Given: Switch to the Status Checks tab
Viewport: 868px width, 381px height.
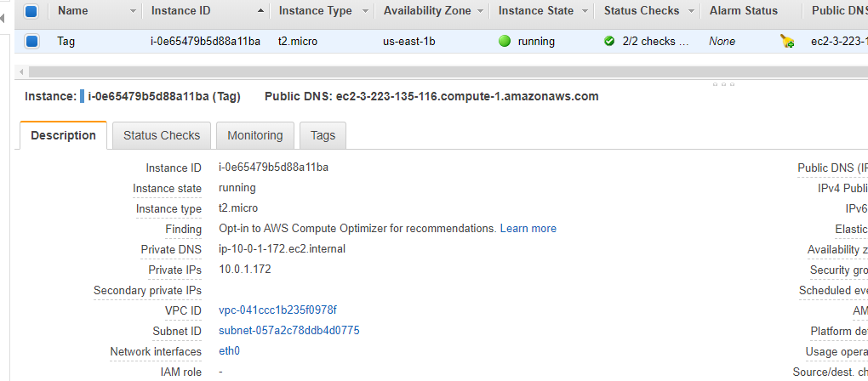Looking at the screenshot, I should click(x=162, y=135).
